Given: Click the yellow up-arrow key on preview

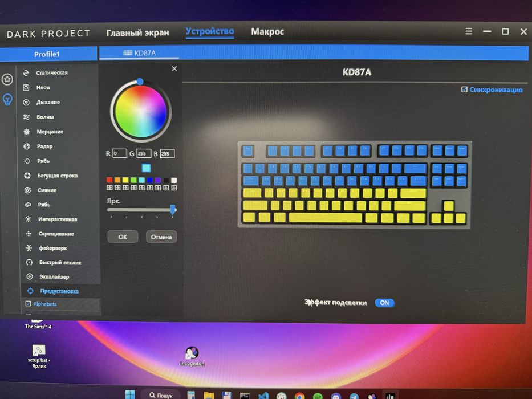Looking at the screenshot, I should 448,206.
